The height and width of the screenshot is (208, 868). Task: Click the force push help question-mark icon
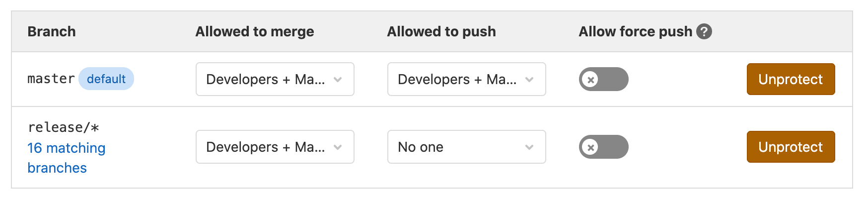[704, 31]
